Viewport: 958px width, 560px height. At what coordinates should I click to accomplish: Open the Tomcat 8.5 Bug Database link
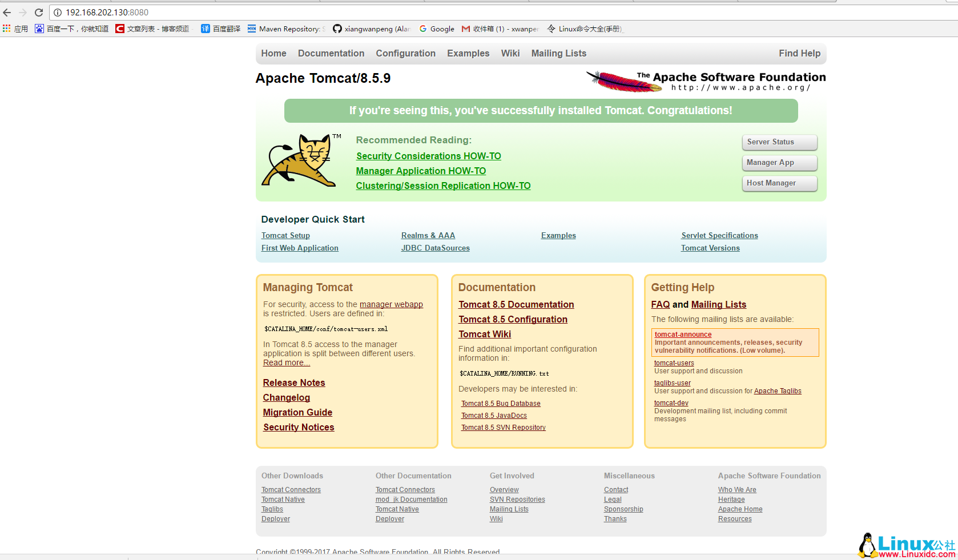[x=501, y=404]
